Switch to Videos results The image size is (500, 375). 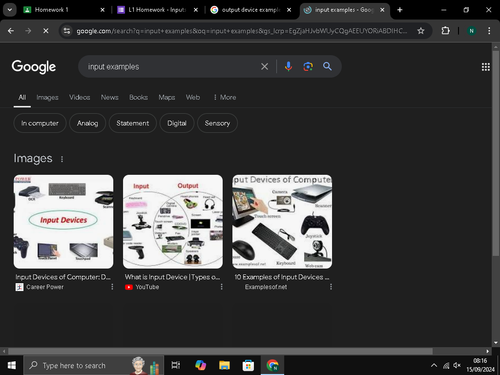(80, 97)
